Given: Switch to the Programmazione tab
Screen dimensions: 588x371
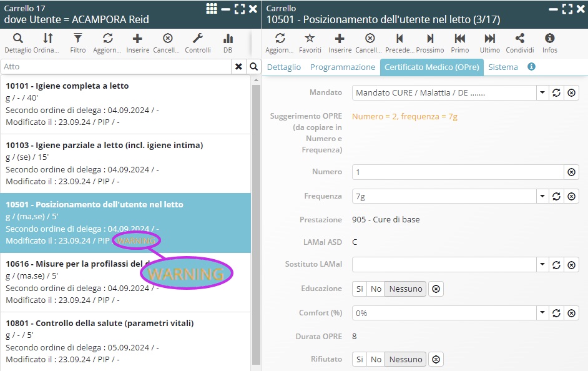Looking at the screenshot, I should click(x=343, y=67).
